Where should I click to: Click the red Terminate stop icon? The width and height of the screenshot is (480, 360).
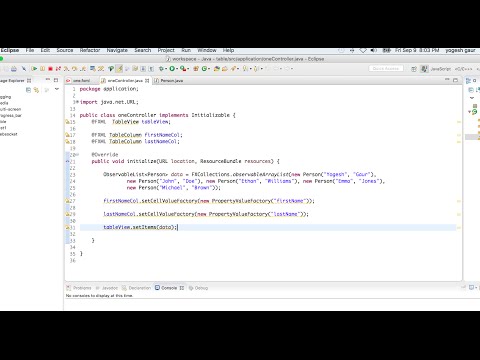click(50, 69)
